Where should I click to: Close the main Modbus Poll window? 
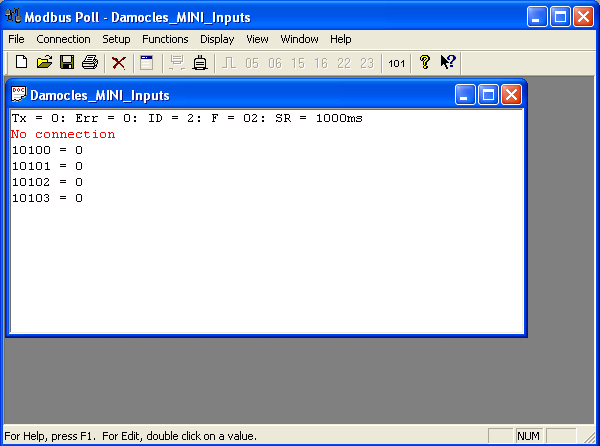point(584,17)
